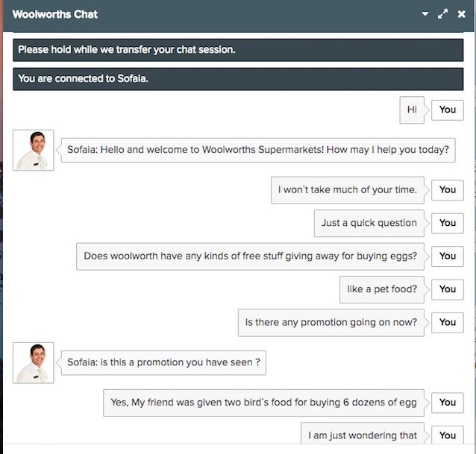
Task: Click the Woolworths Chat title in header
Action: [55, 14]
